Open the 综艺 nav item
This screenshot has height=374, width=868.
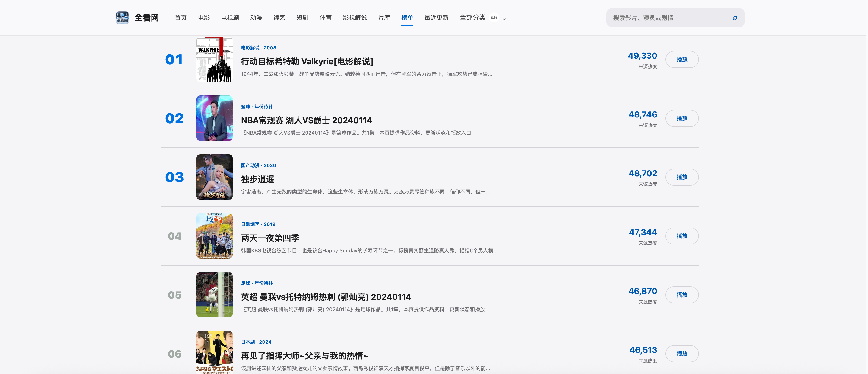[x=279, y=18]
